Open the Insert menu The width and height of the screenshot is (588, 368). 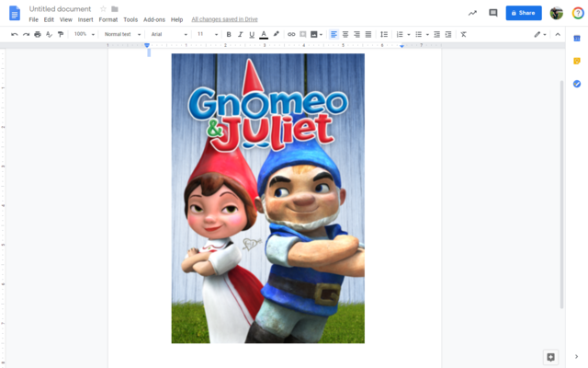85,19
